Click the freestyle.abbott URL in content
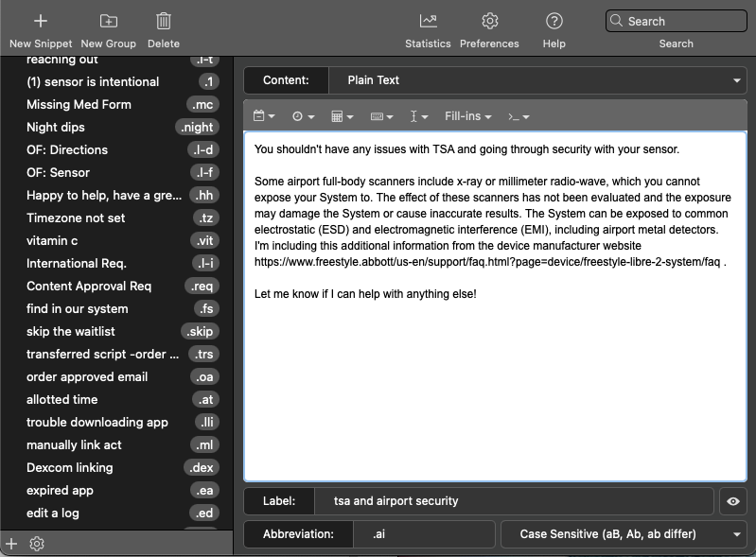This screenshot has height=557, width=756. point(487,262)
